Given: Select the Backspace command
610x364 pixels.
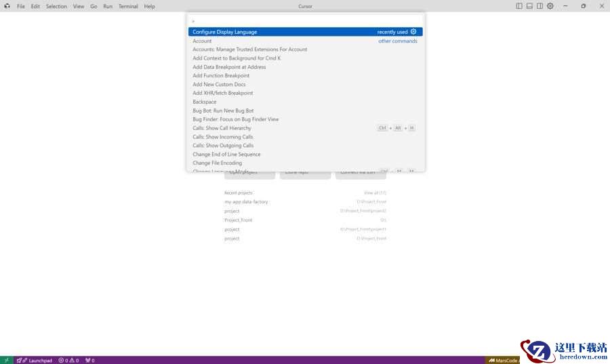Looking at the screenshot, I should (306, 102).
